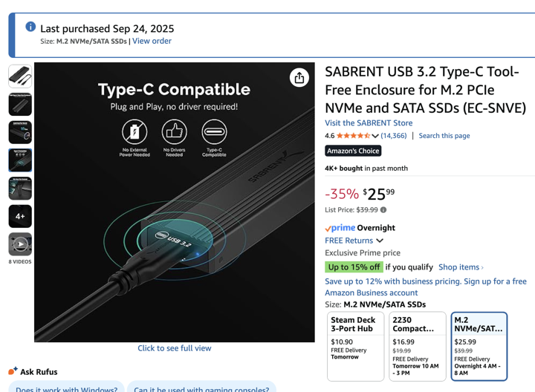Click the List Price info icon

(x=383, y=210)
